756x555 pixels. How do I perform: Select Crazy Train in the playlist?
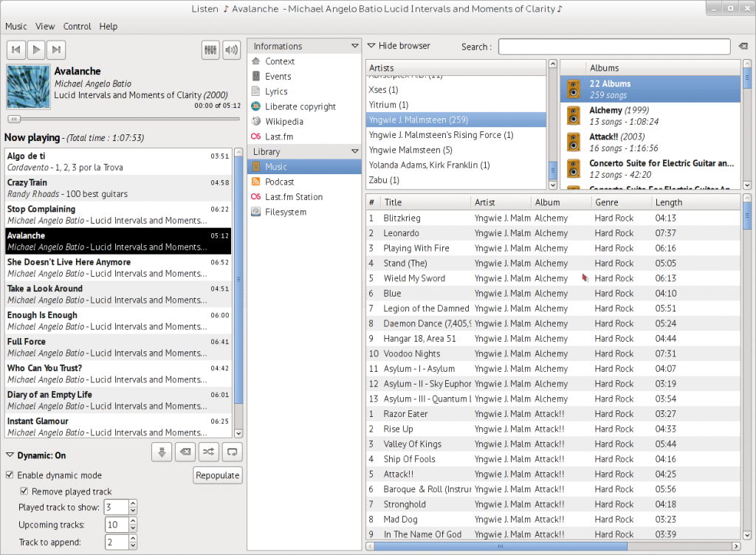click(118, 188)
